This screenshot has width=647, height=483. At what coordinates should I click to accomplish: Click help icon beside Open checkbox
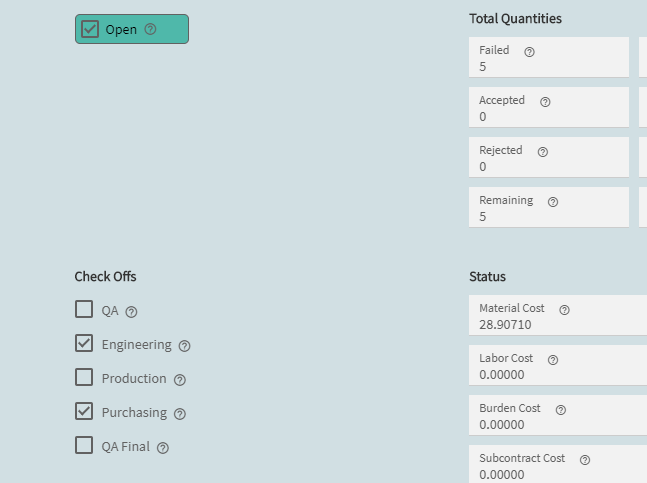tap(150, 29)
